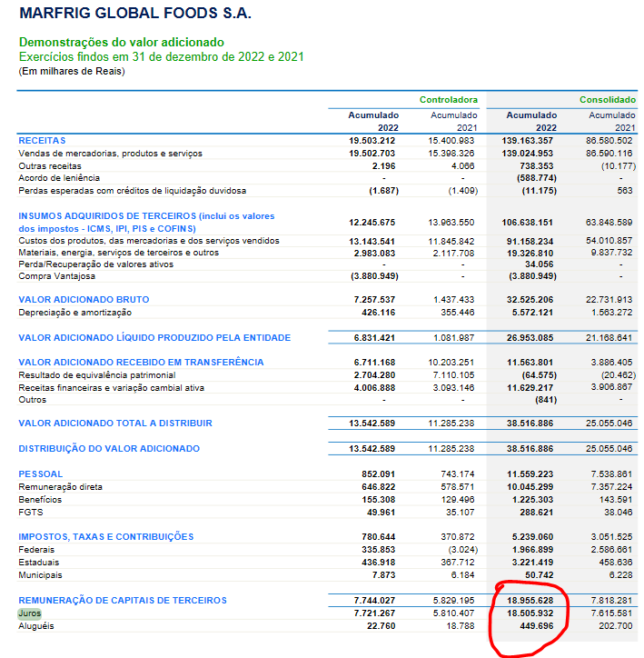Screen dimensions: 644x658
Task: Click 'VALOR ADICIONADO RECEBIDO EM TRANSFERÊNCIA' heading
Action: click(x=141, y=362)
